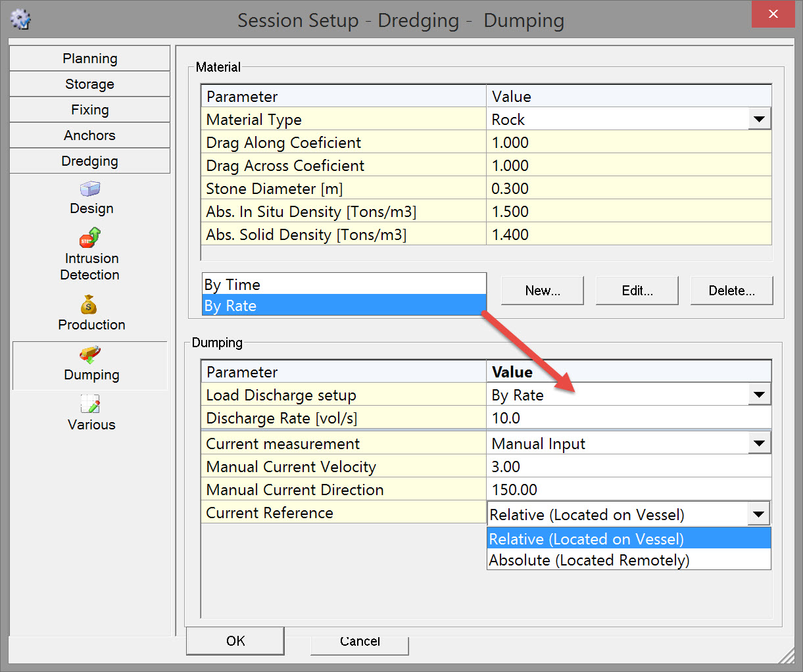Select the Intrusion Detection icon
Image resolution: width=803 pixels, height=672 pixels.
(90, 238)
